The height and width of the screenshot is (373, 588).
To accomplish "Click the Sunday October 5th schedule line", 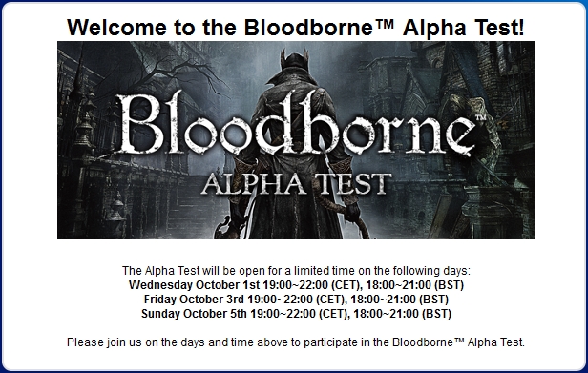I will pyautogui.click(x=296, y=314).
